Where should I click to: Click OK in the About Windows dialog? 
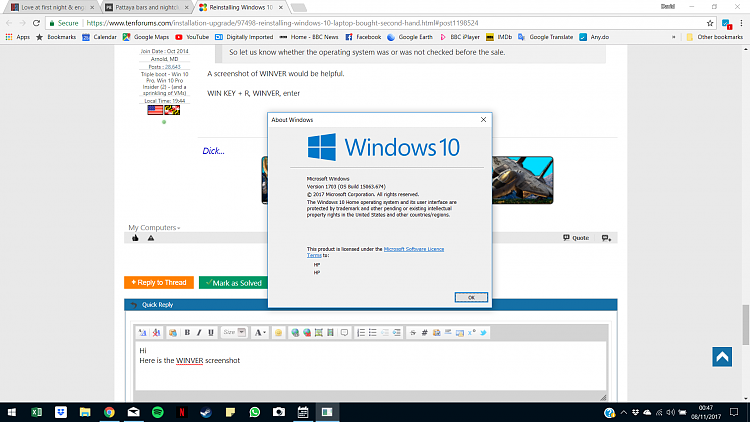[471, 297]
